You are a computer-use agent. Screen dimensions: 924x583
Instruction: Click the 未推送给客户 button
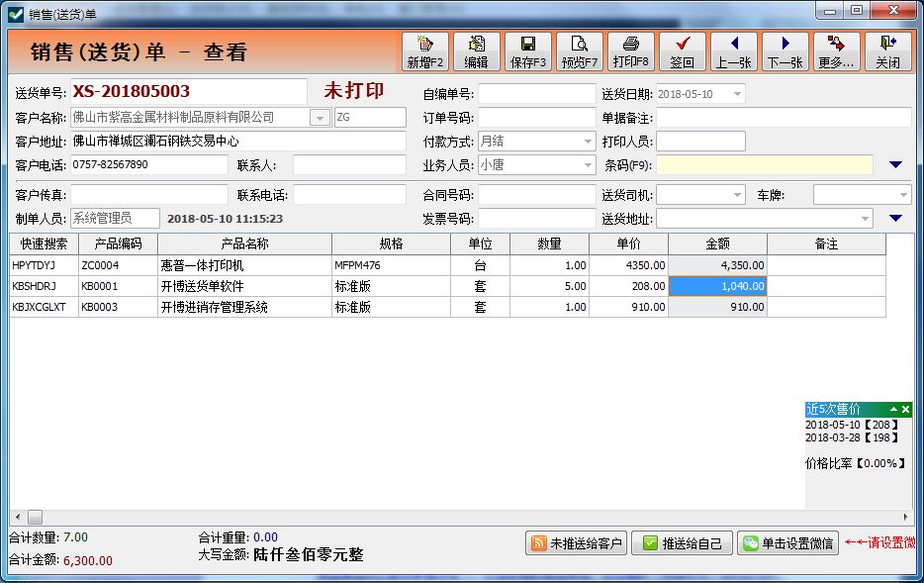click(x=576, y=543)
